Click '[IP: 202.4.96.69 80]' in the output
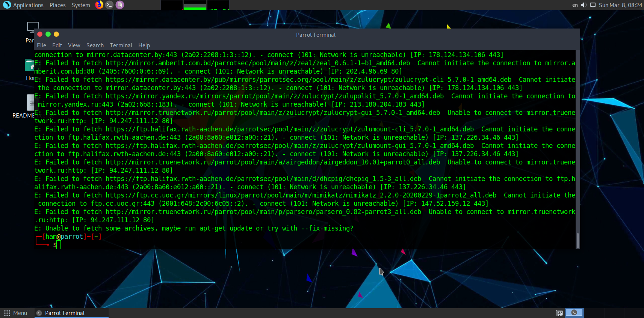Viewport: 644px width, 318px height. coord(365,71)
